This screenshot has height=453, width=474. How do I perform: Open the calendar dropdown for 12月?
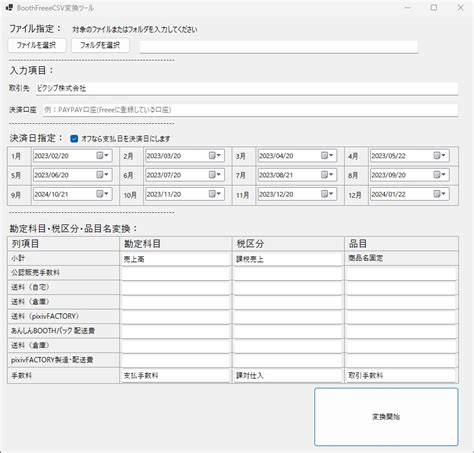pyautogui.click(x=439, y=194)
